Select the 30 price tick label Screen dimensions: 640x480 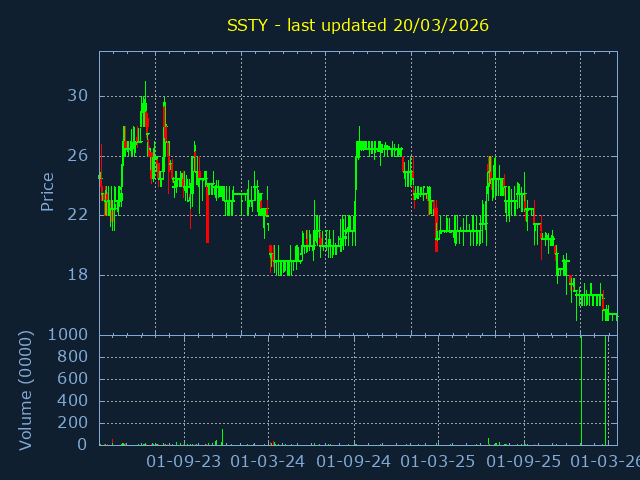point(77,96)
